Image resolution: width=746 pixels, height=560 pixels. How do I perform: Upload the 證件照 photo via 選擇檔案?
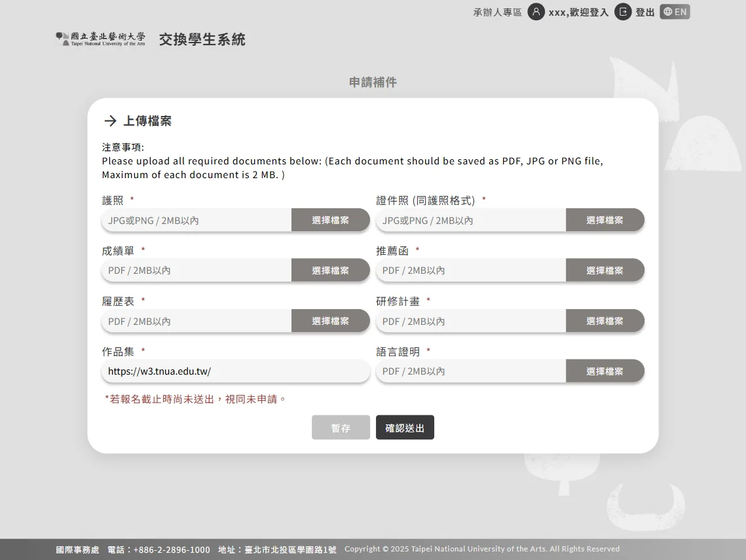[605, 219]
